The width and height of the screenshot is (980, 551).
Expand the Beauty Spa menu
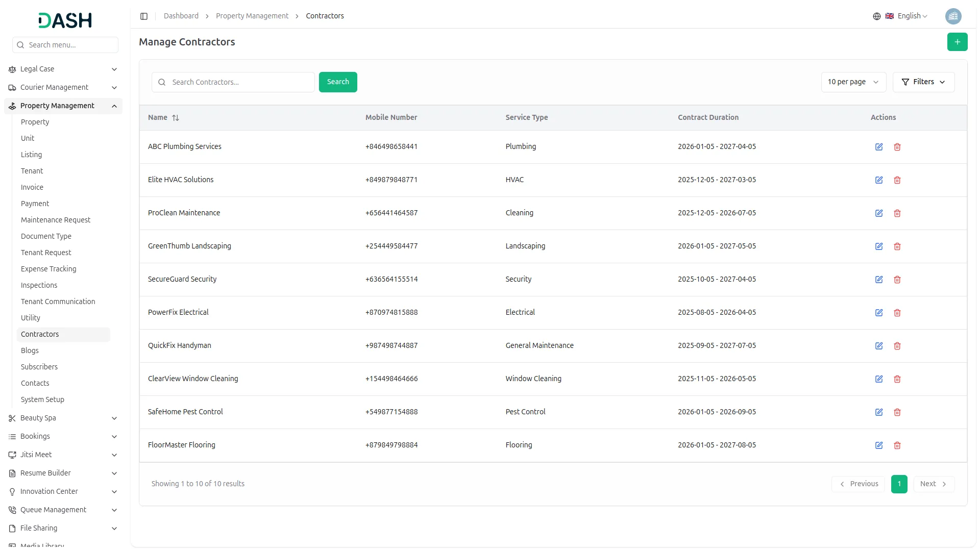pos(114,418)
